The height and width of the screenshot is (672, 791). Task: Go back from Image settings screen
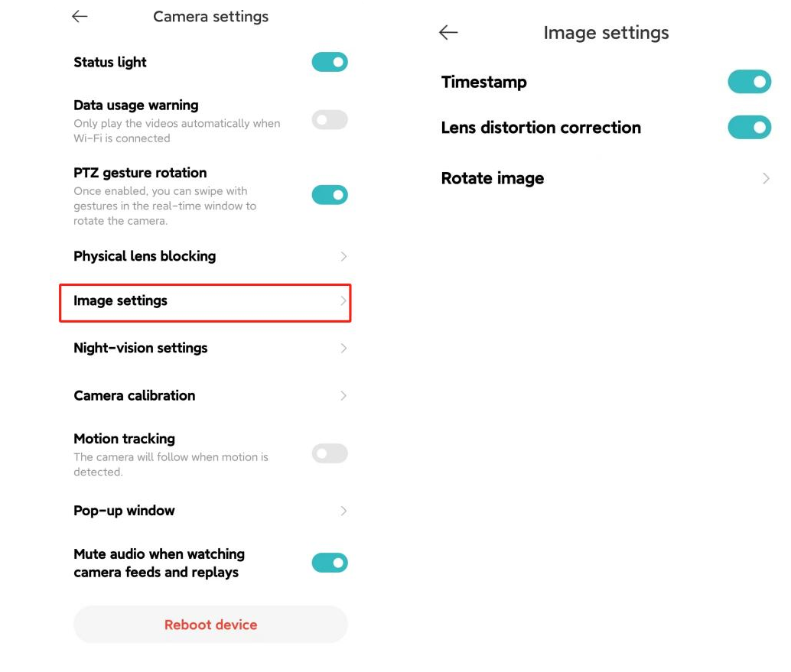point(448,32)
